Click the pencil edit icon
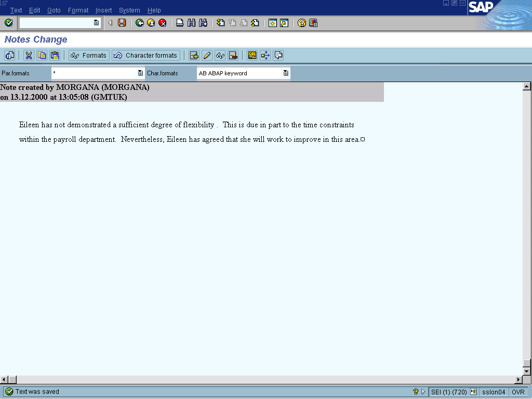Screen dimensions: 532x399 207,55
